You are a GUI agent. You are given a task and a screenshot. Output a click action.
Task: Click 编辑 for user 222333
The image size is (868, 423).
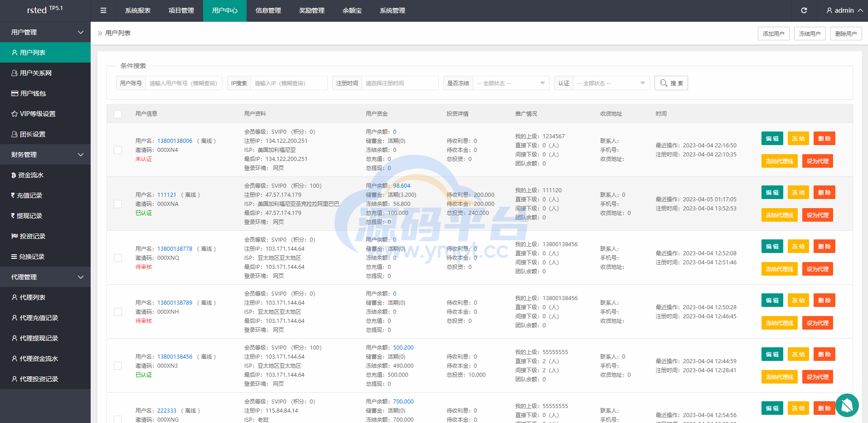point(772,408)
